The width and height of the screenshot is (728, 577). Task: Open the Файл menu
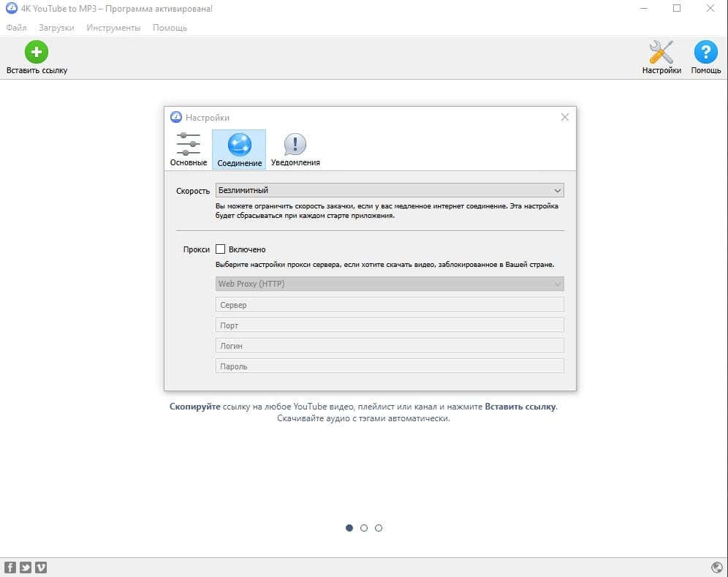16,27
